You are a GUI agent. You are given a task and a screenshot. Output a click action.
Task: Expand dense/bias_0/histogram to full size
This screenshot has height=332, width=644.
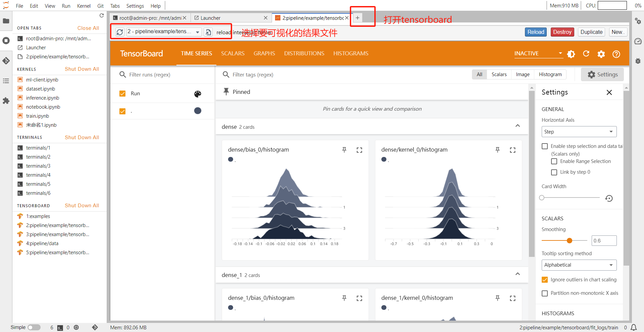pos(360,150)
